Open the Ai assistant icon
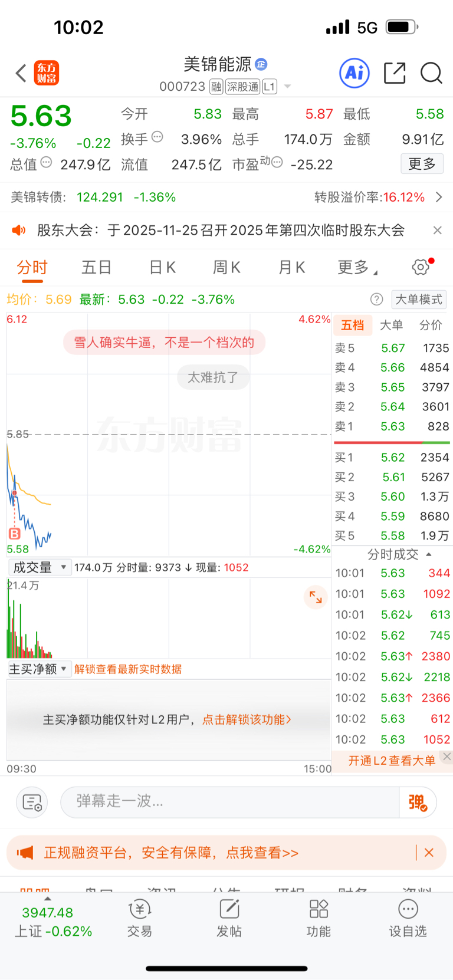 tap(354, 73)
